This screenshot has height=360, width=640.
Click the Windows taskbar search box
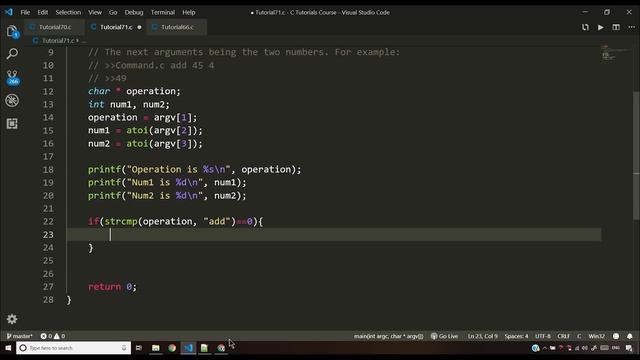point(73,348)
